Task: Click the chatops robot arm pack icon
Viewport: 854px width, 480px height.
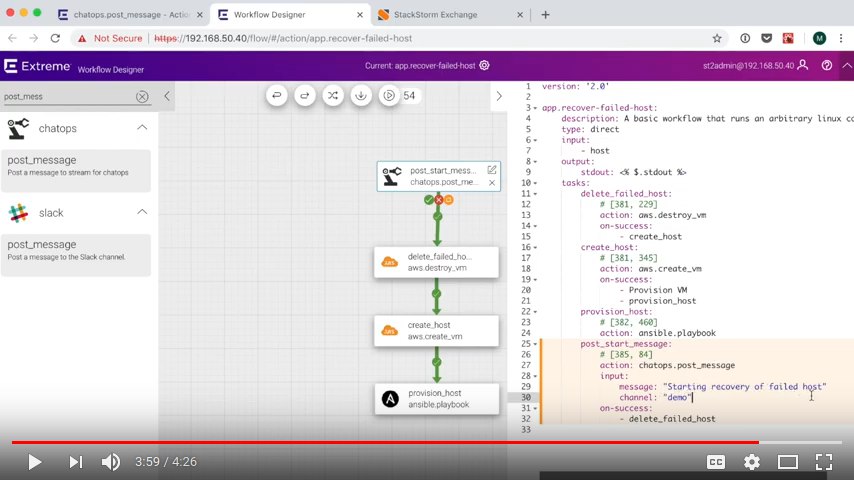Action: pos(19,129)
